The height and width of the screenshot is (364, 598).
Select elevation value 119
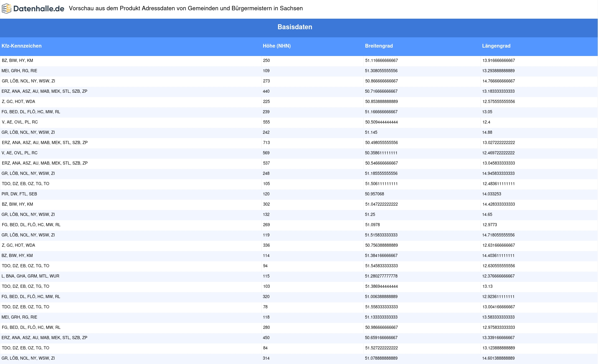coord(266,235)
